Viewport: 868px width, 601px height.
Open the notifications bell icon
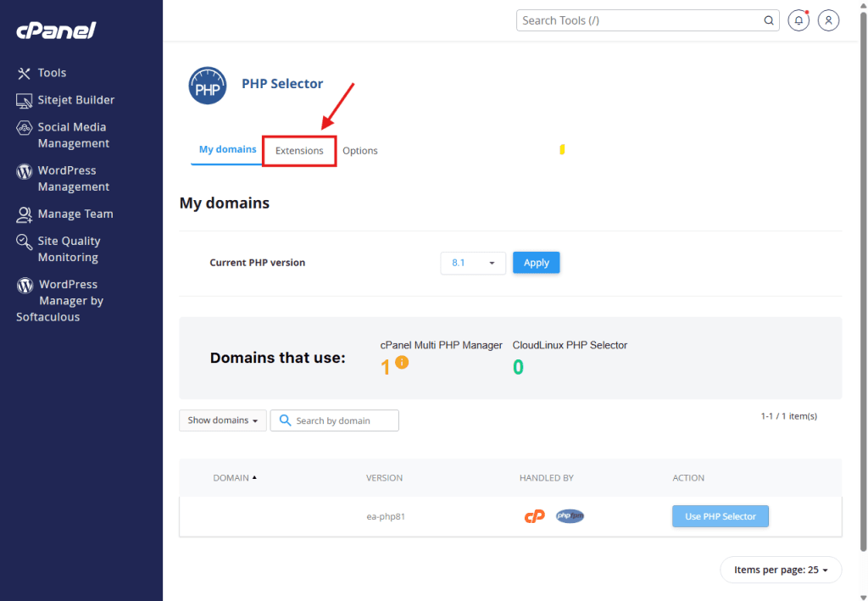pos(798,20)
